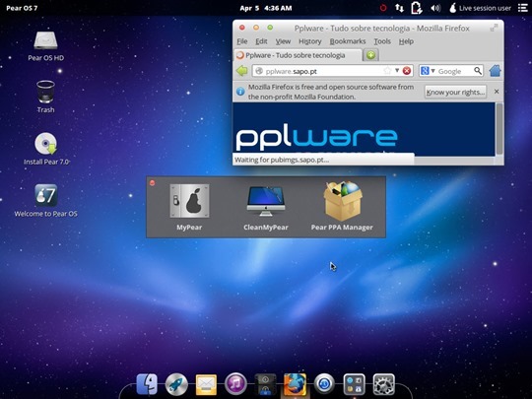This screenshot has height=399, width=532.
Task: Open a new tab with green plus
Action: pyautogui.click(x=370, y=55)
